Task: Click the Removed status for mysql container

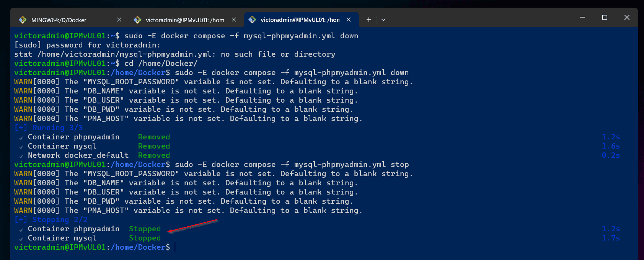Action: (x=154, y=146)
